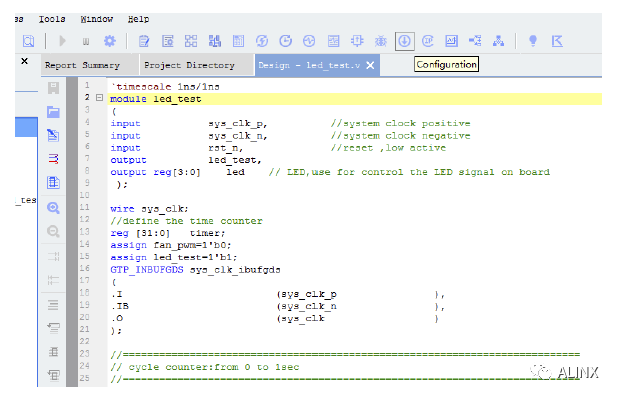Click the 'wire sys_clk;' line
The width and height of the screenshot is (618, 397).
149,209
